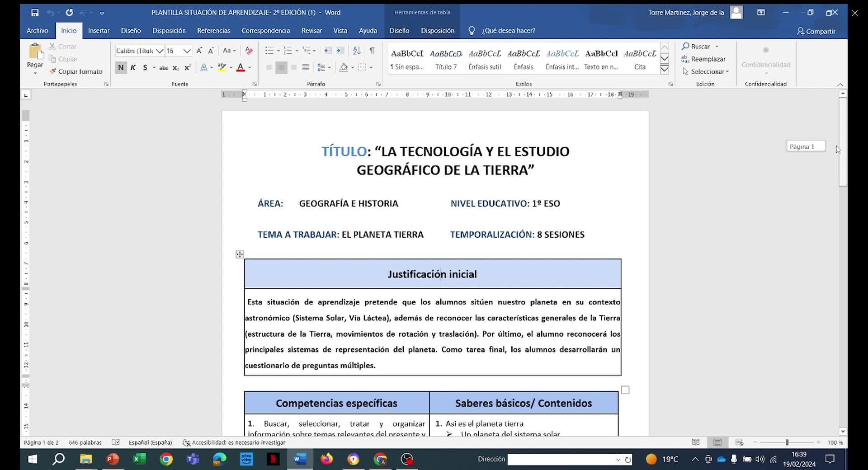This screenshot has height=470, width=868.
Task: Open the font size dropdown
Action: pyautogui.click(x=187, y=51)
